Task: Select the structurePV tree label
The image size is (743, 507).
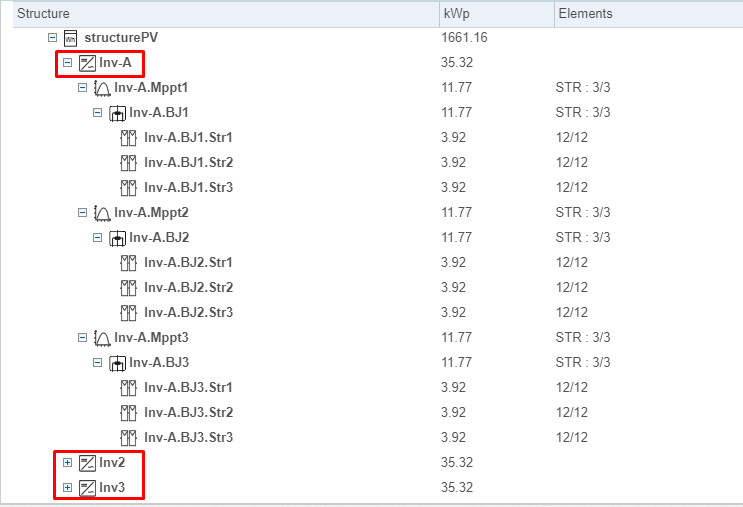Action: click(121, 38)
